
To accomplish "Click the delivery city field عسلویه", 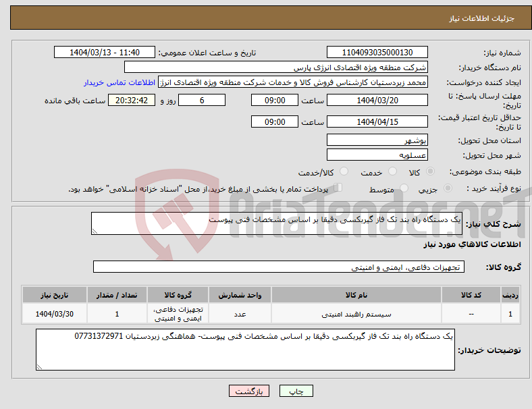I will pyautogui.click(x=377, y=155).
